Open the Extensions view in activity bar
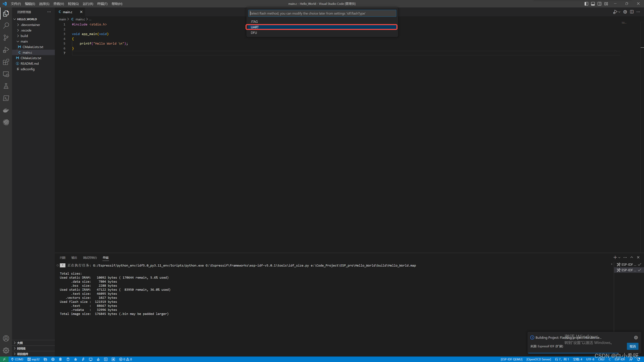 click(6, 62)
